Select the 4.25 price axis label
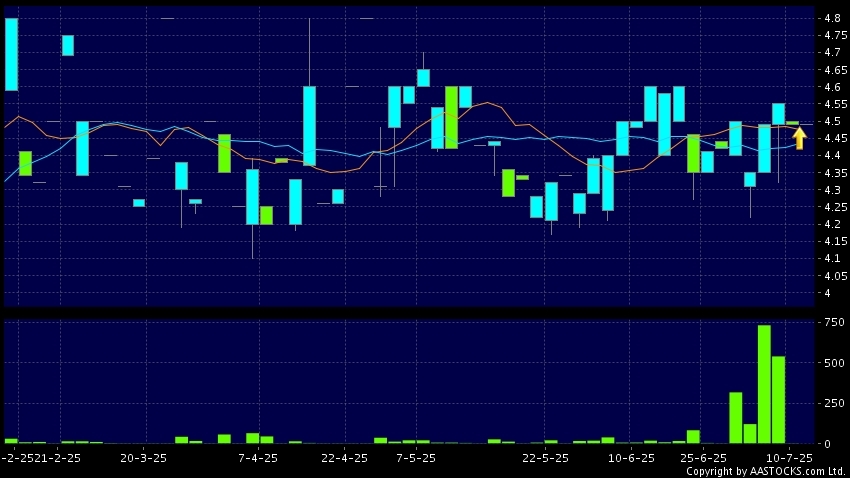This screenshot has width=850, height=478. point(835,207)
